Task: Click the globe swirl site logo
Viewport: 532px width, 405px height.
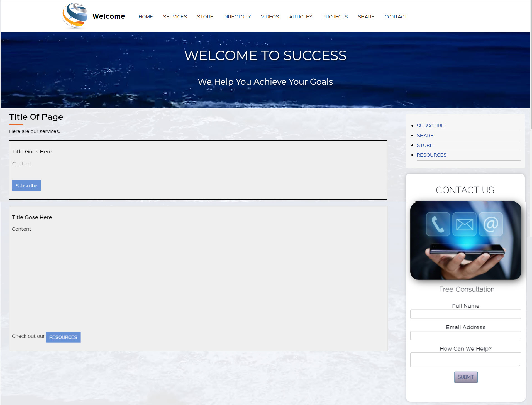Action: [x=75, y=16]
